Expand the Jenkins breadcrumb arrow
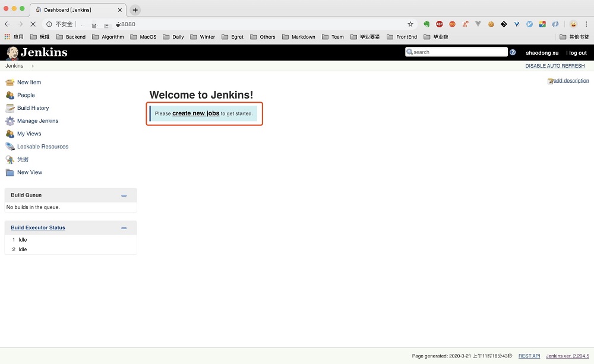Viewport: 594px width, 364px height. point(33,66)
